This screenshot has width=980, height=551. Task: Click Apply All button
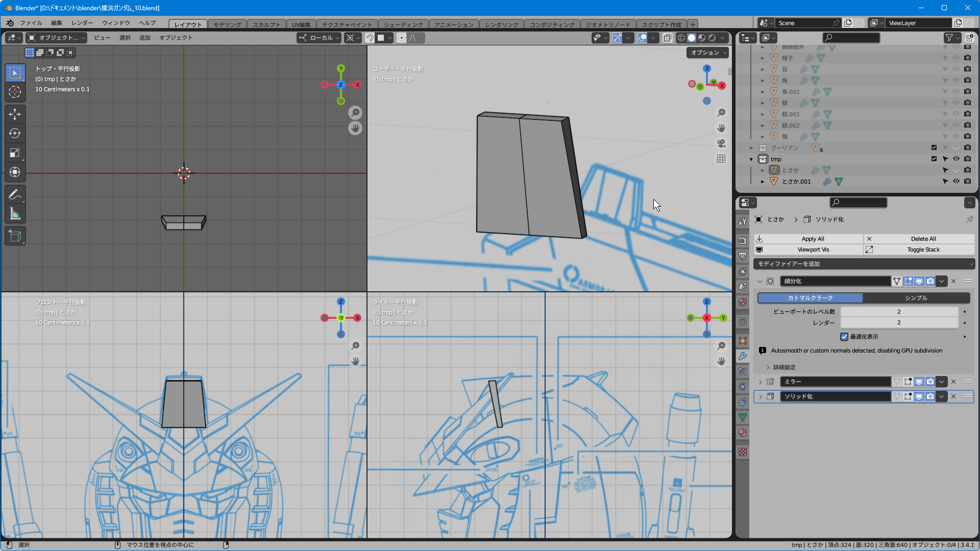coord(813,239)
